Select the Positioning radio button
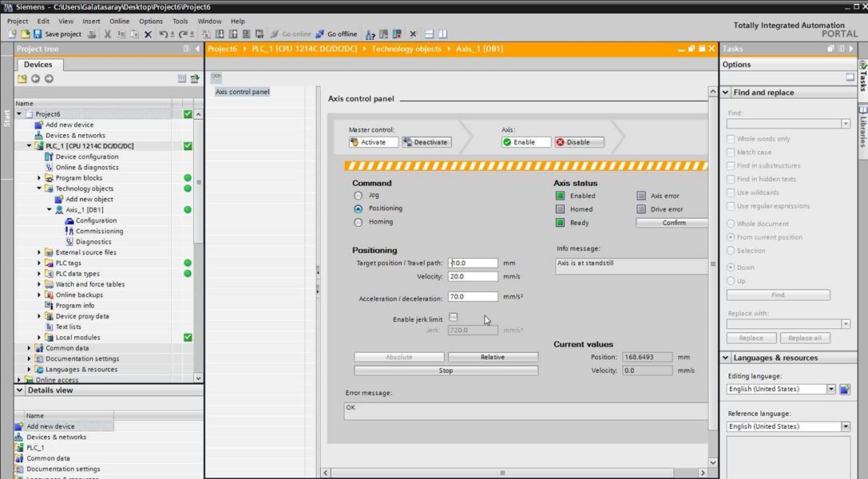The height and width of the screenshot is (479, 868). click(x=359, y=208)
